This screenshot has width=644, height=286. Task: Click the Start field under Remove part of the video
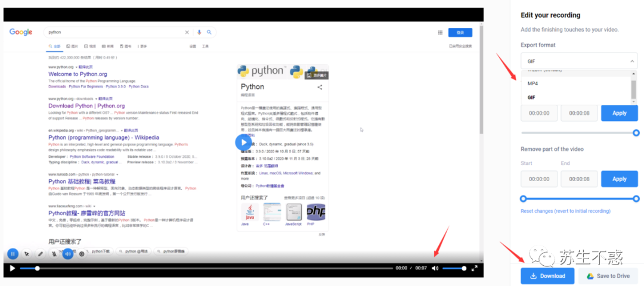[x=539, y=179]
